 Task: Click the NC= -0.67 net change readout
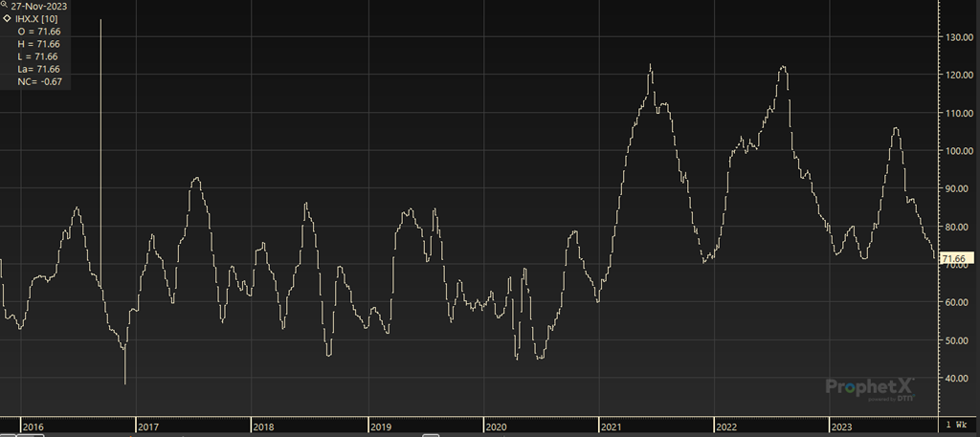pyautogui.click(x=39, y=82)
